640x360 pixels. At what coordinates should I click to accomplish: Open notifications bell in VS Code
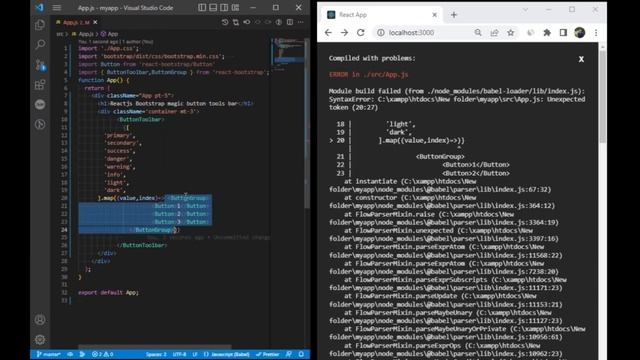tap(301, 354)
